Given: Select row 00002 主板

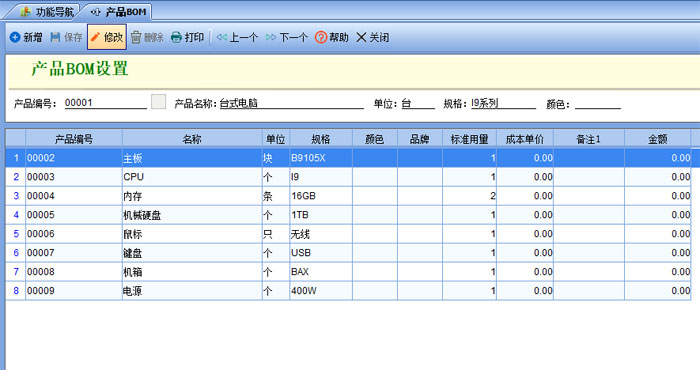Looking at the screenshot, I should 348,158.
